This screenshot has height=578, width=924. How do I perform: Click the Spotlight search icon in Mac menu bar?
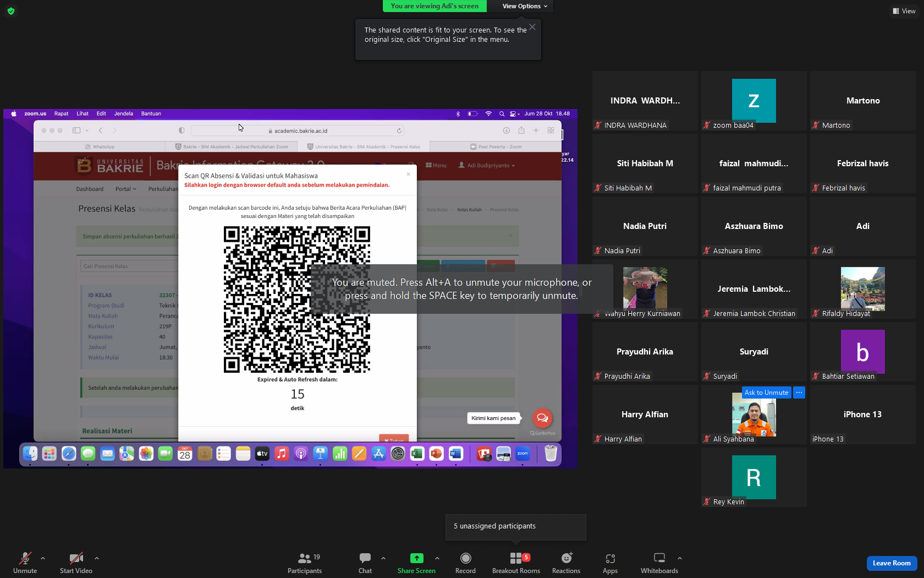(502, 114)
